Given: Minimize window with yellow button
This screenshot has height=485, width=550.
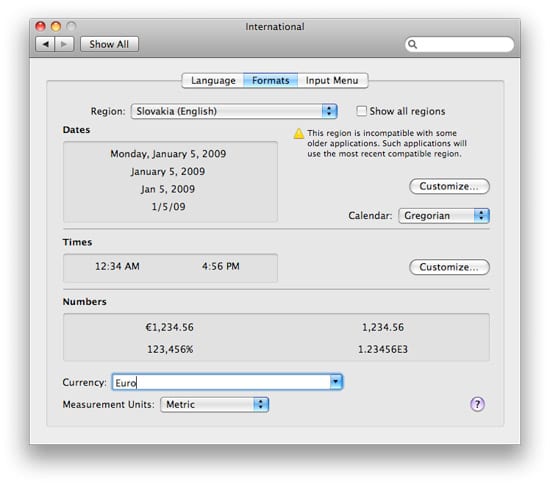Looking at the screenshot, I should click(x=56, y=26).
